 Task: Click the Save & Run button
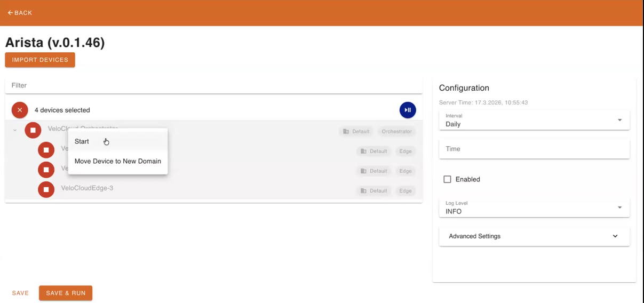66,293
